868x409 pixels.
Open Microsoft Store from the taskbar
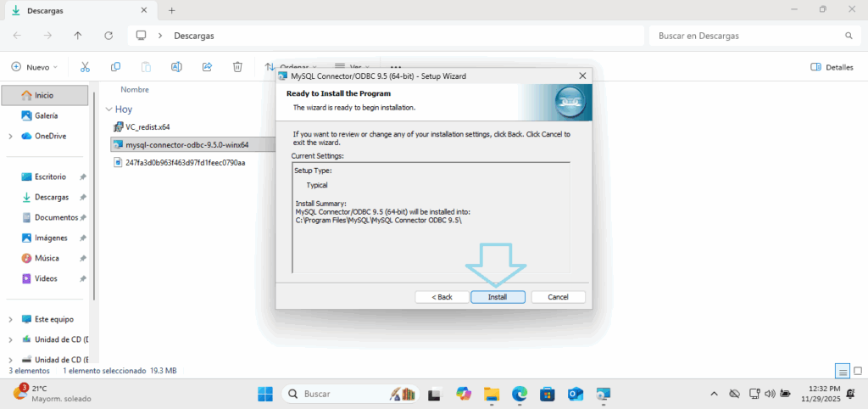548,394
